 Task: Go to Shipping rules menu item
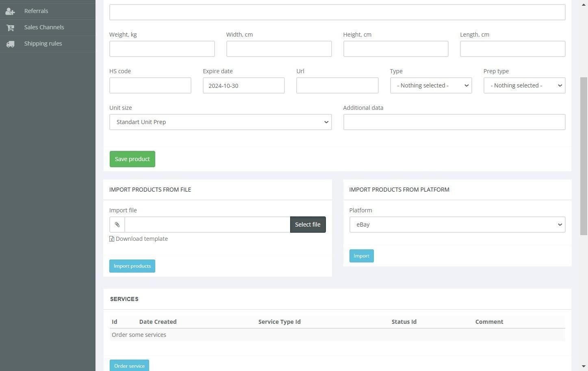(43, 44)
